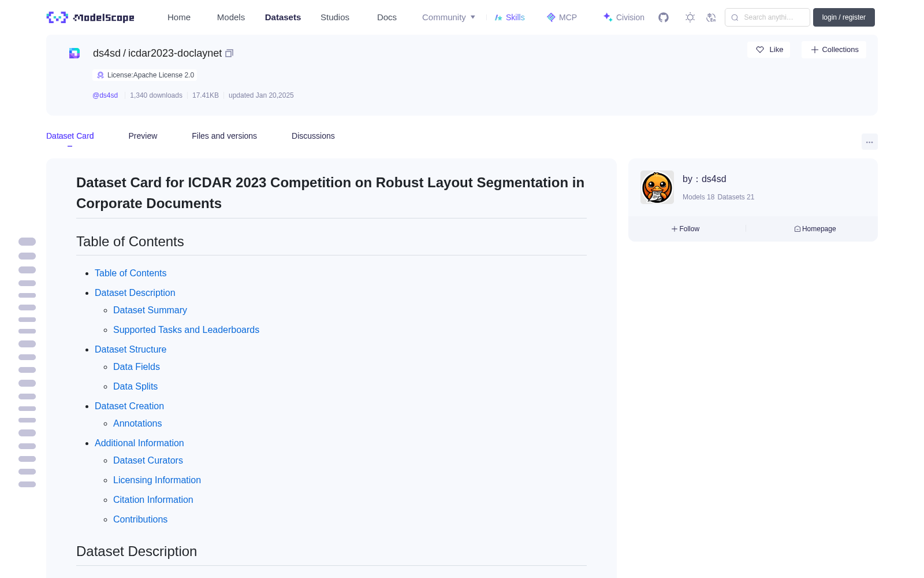Select the Dataset Card tab
Image resolution: width=924 pixels, height=578 pixels.
click(70, 136)
